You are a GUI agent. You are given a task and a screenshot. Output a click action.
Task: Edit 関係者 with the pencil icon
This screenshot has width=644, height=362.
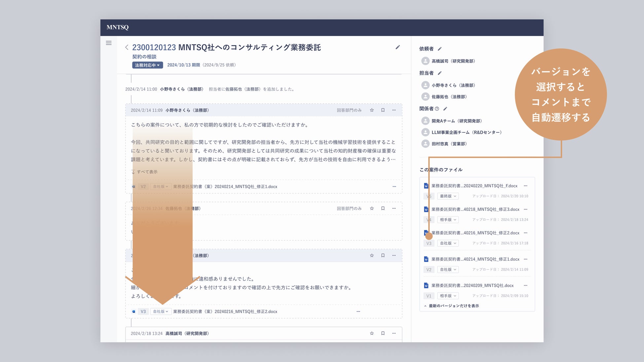tap(445, 109)
